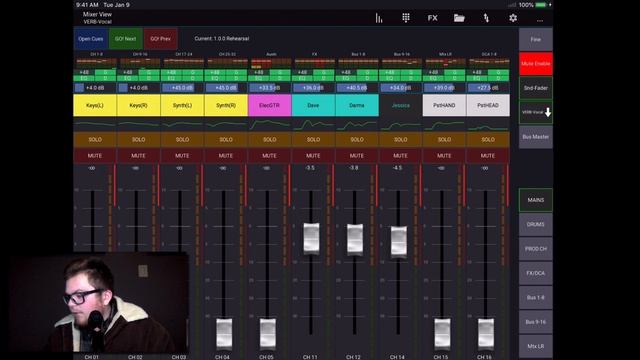Select the cyan Darma channel name
The width and height of the screenshot is (640, 360).
tap(357, 105)
